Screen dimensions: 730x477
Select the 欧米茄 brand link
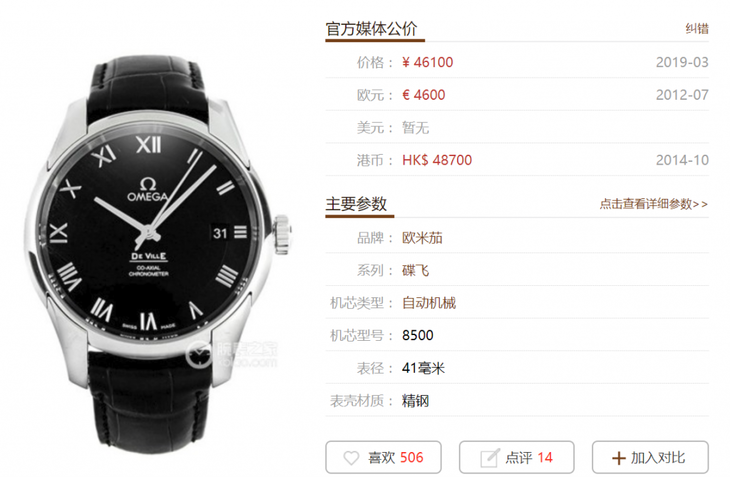422,238
